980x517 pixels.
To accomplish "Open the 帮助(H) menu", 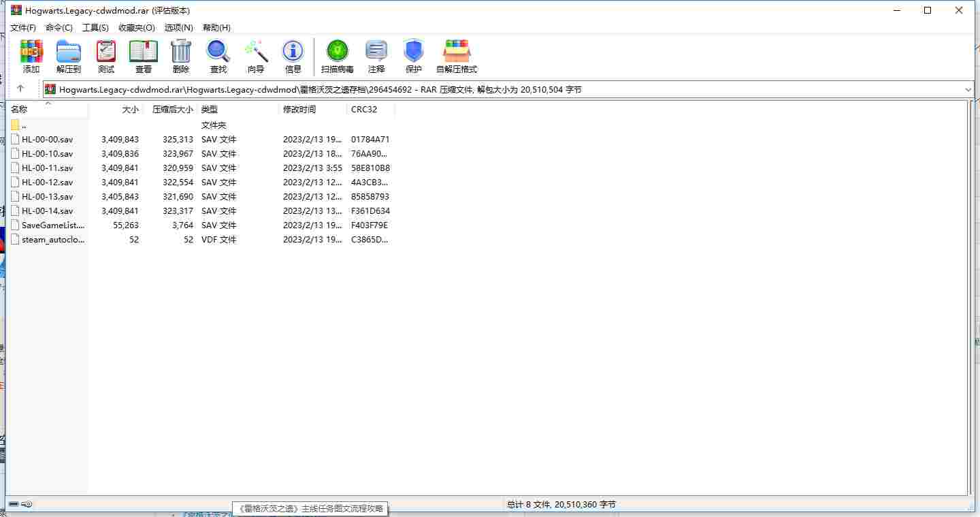I will click(x=216, y=28).
